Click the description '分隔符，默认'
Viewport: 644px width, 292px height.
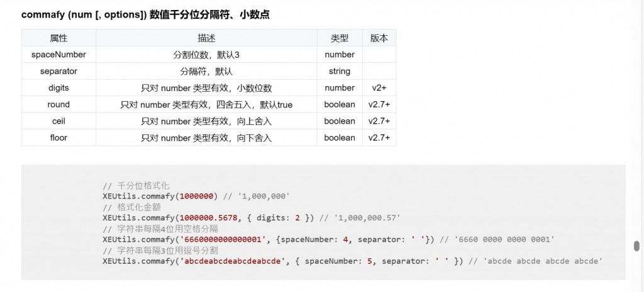point(206,72)
